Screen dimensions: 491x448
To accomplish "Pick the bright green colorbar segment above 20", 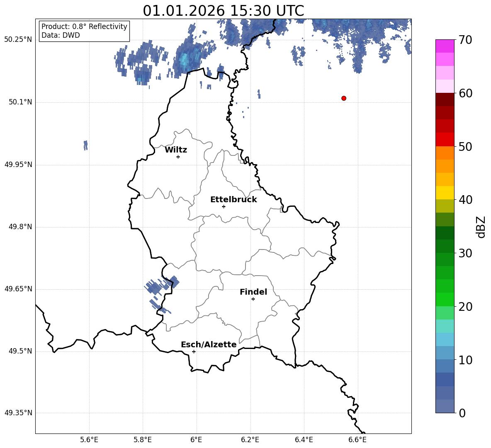I will 445,299.
